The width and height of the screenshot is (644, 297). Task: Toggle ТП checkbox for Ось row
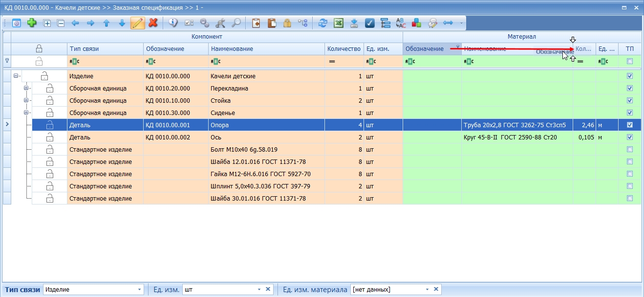[x=630, y=137]
